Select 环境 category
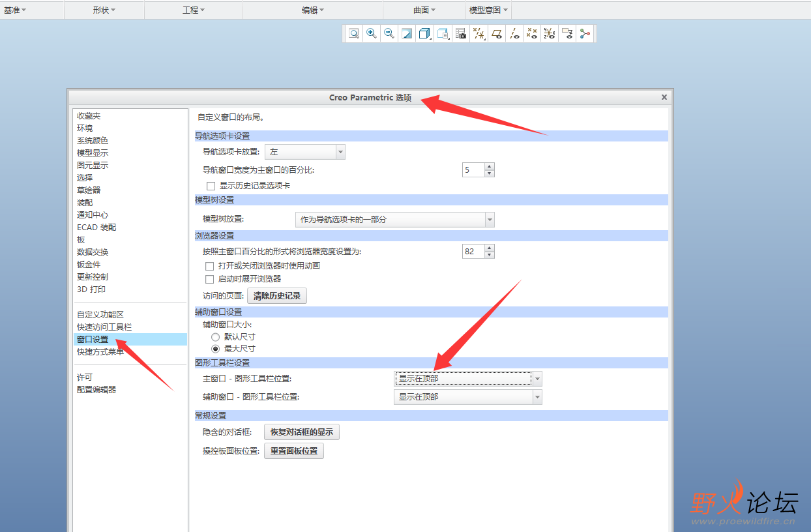 tap(85, 128)
